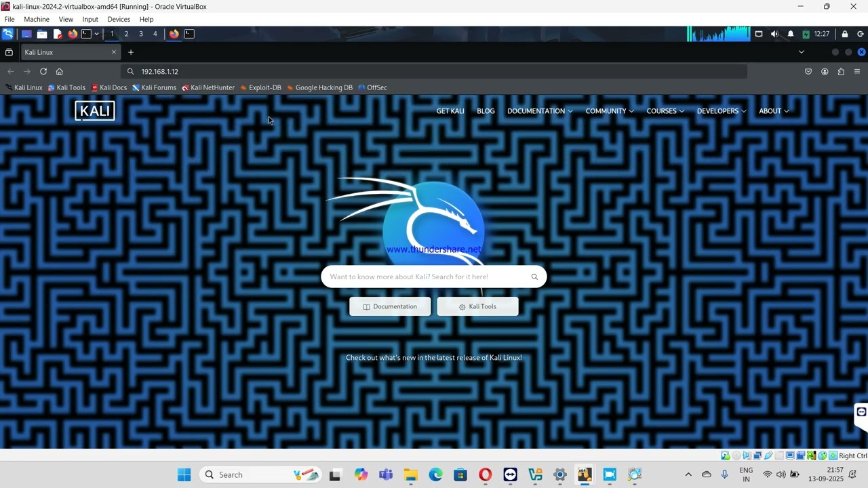Image resolution: width=868 pixels, height=488 pixels.
Task: Open Kali notifications bell icon
Action: click(791, 34)
